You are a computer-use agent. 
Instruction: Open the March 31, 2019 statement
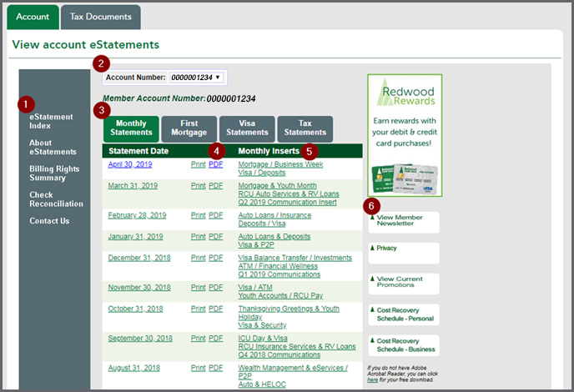coord(133,186)
